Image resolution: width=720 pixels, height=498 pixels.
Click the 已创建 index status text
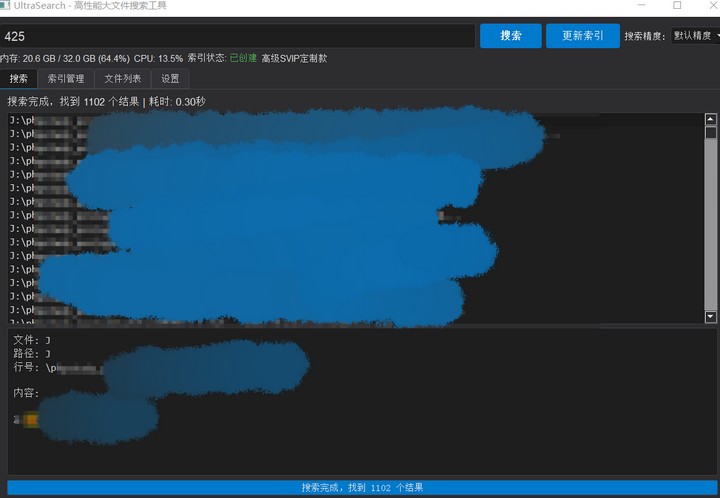click(x=243, y=59)
